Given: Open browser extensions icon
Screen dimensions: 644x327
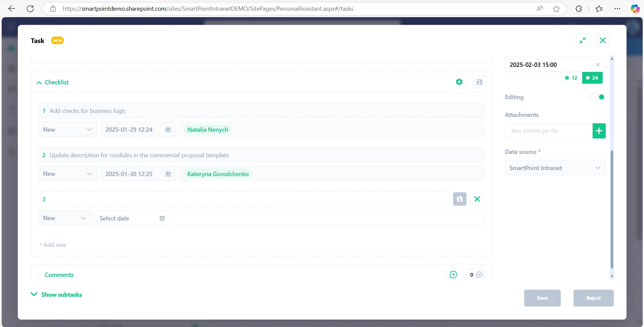Looking at the screenshot, I should point(579,9).
